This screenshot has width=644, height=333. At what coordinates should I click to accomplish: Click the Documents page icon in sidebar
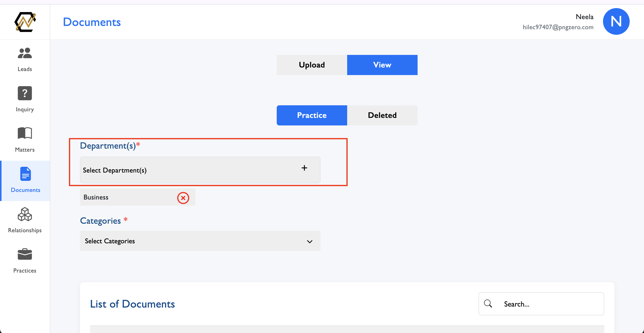pos(25,174)
